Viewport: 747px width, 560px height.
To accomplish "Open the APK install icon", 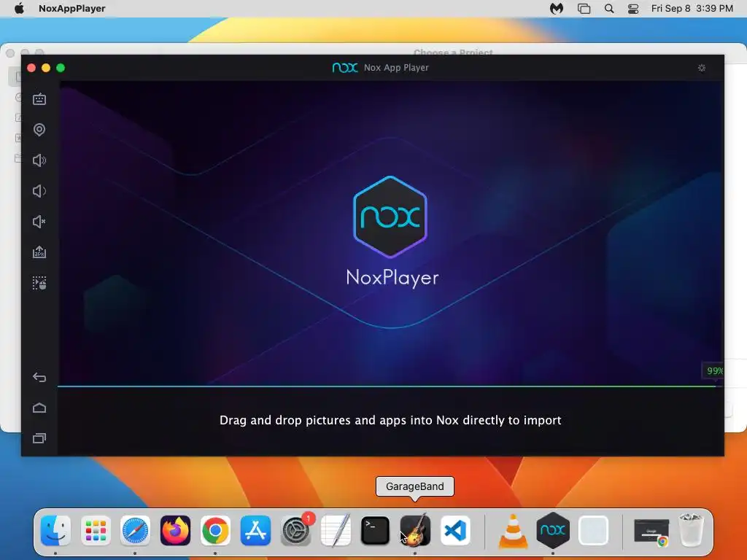I will pos(39,252).
